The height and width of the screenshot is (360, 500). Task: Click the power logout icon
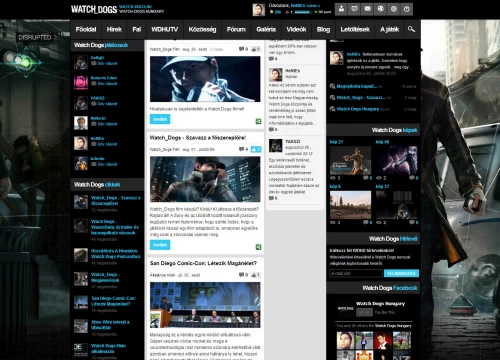[407, 9]
